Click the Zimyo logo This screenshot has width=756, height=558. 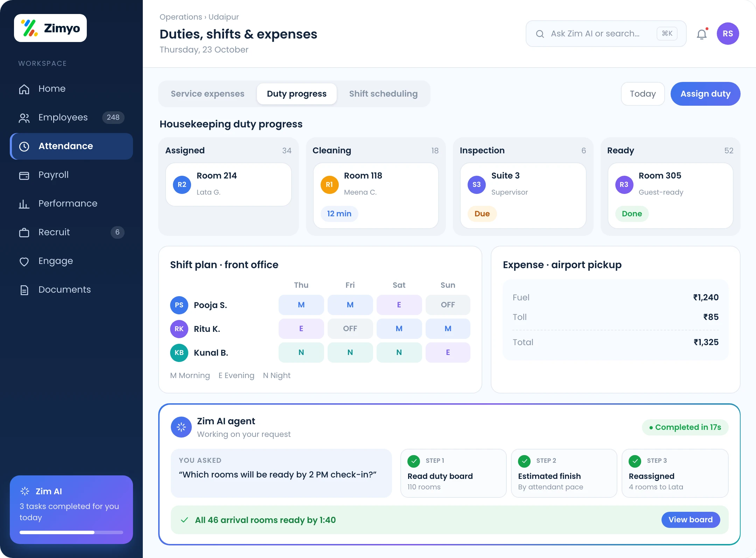50,28
